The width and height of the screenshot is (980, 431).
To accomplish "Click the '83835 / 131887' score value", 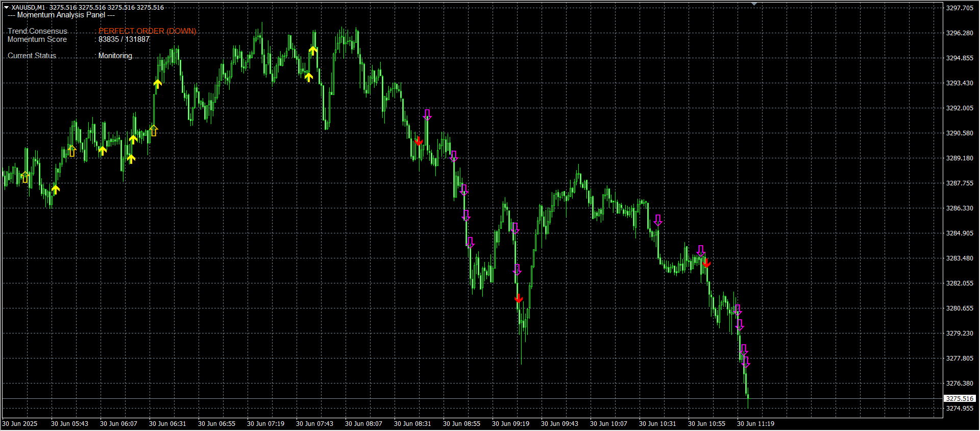I will 124,39.
